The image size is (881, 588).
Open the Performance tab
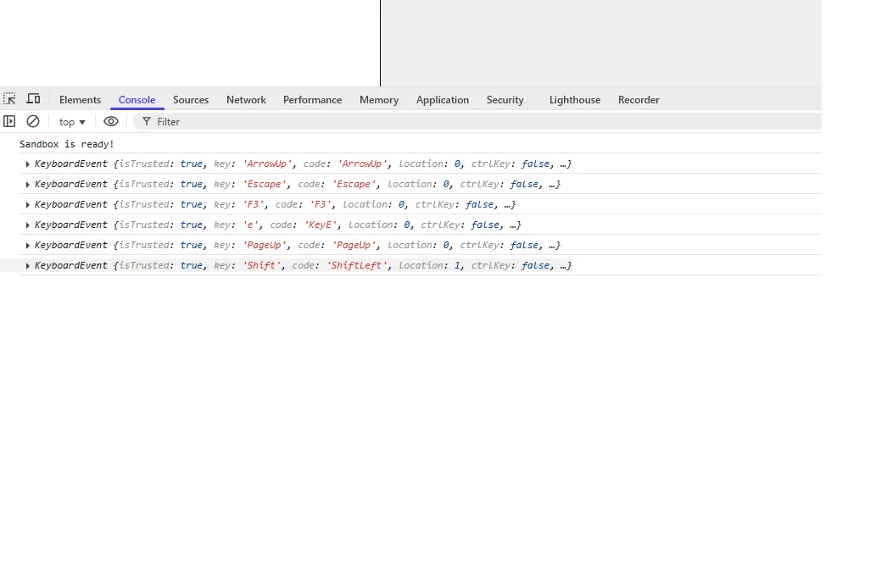pos(312,99)
